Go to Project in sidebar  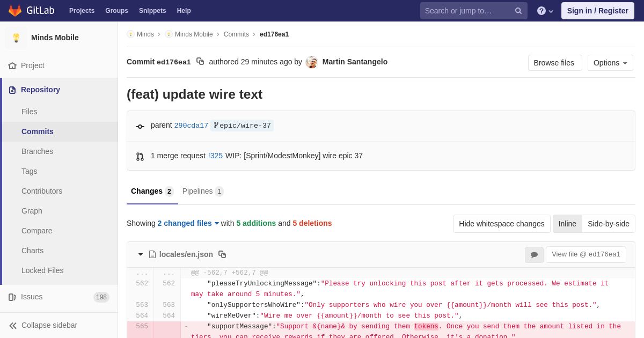tap(59, 65)
